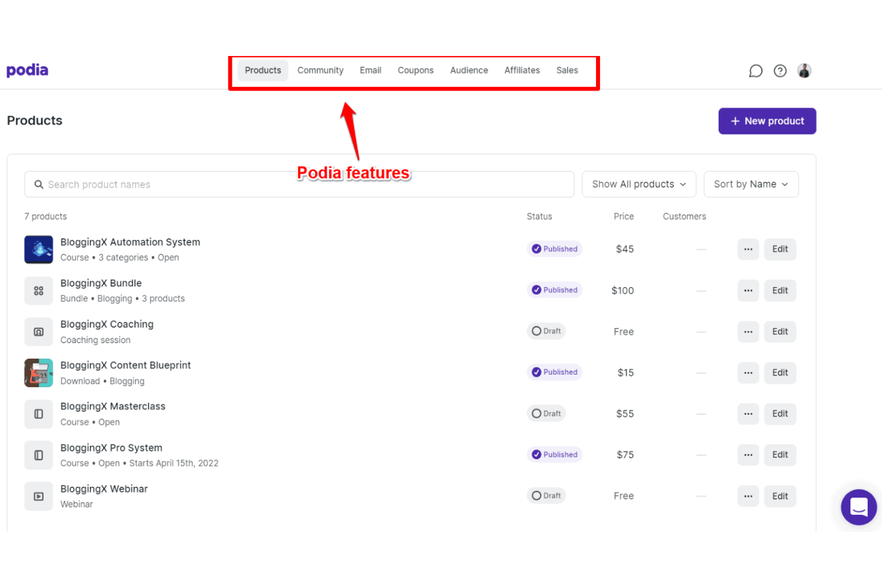The height and width of the screenshot is (588, 882).
Task: Open more options for BloggingX Coaching
Action: (748, 332)
